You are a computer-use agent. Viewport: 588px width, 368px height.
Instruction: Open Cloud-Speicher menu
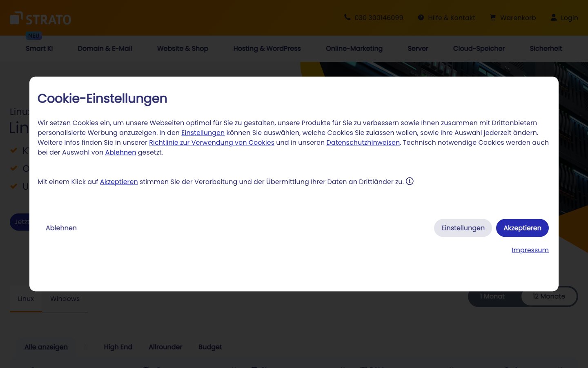point(479,48)
